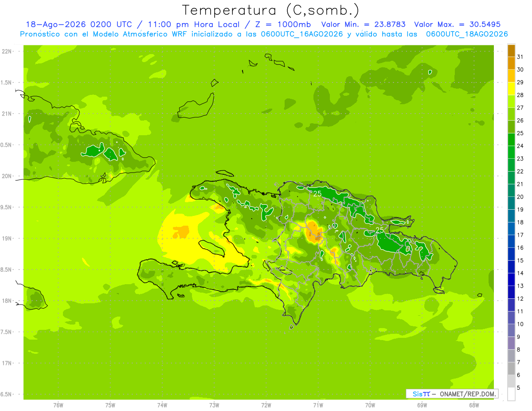Screen dimensions: 532x411
Task: Click the legend value "5"
Action: [x=518, y=388]
